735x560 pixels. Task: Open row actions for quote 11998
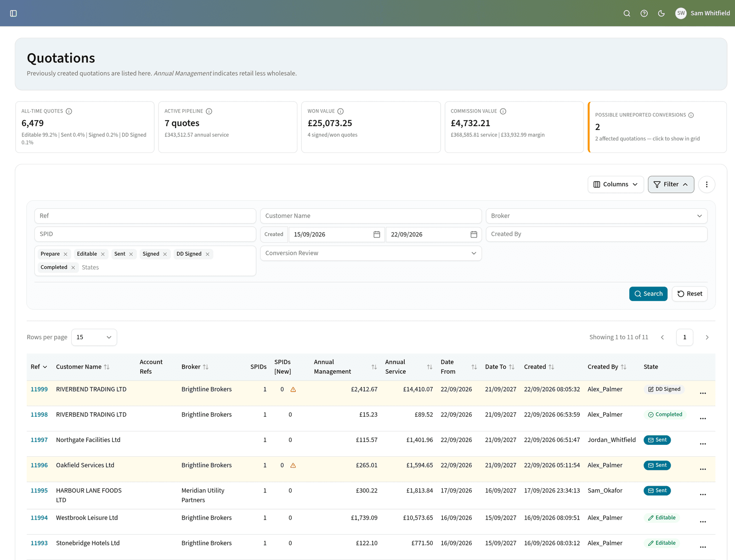703,419
